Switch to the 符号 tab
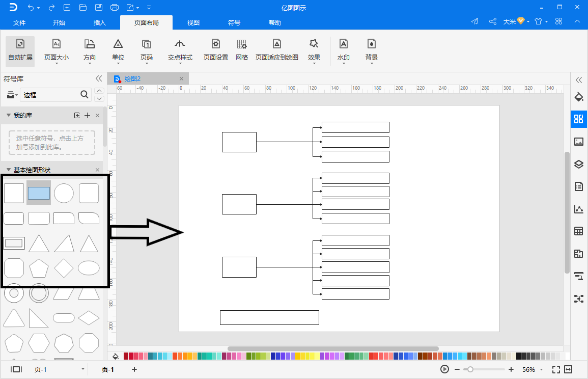This screenshot has width=588, height=379. tap(234, 22)
